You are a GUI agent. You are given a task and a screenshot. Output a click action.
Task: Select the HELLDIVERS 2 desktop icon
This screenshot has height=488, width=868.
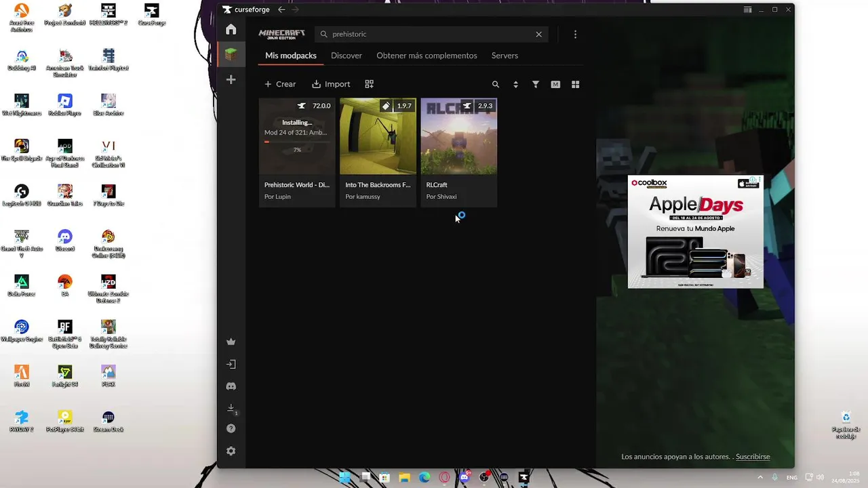108,14
